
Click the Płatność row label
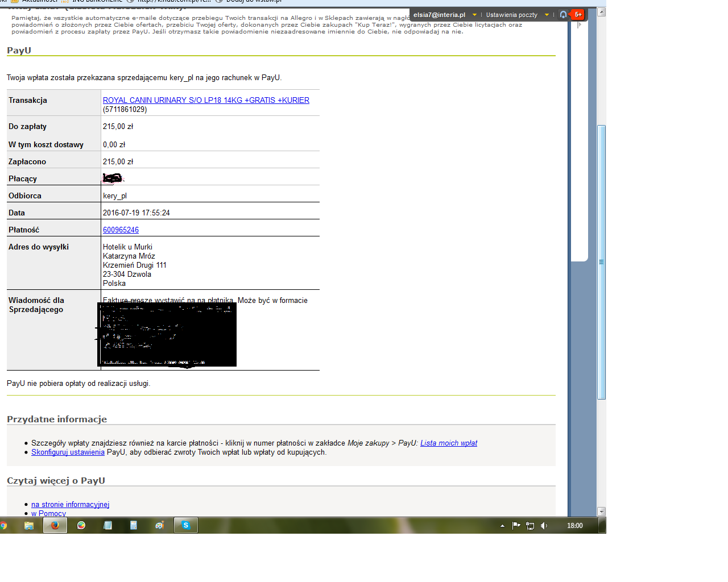24,230
